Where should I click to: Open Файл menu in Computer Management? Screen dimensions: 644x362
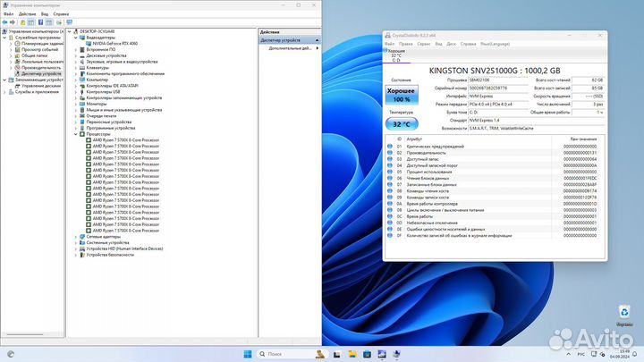point(9,14)
